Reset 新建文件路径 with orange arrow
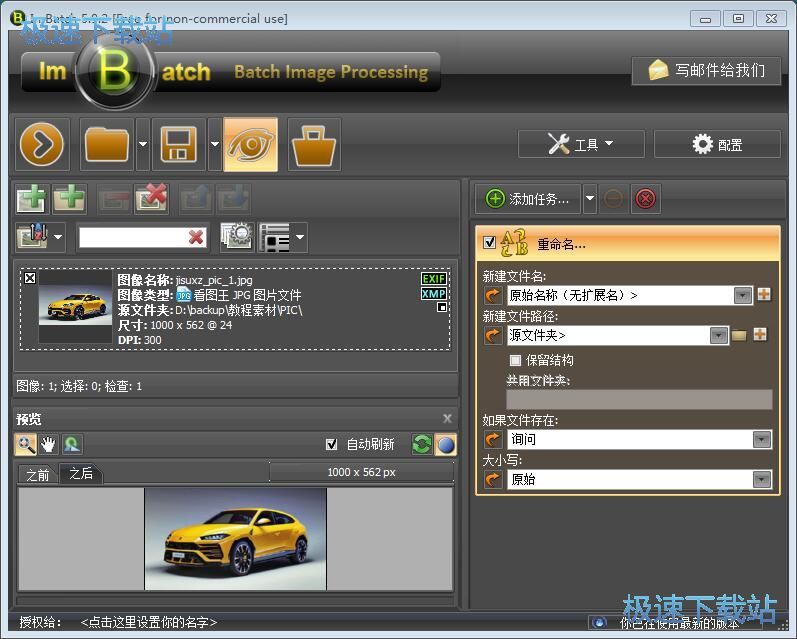 click(493, 336)
